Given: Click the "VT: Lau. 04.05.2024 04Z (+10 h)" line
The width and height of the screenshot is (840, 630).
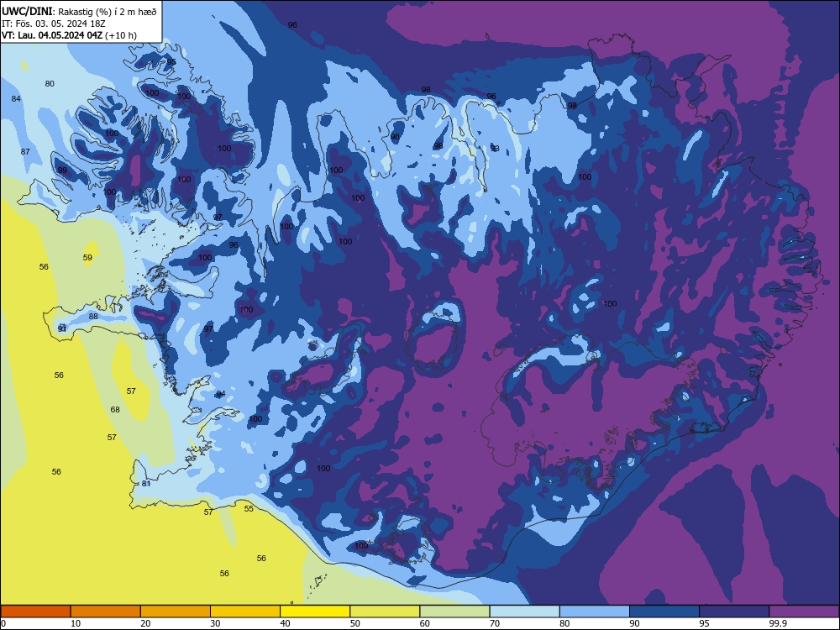Looking at the screenshot, I should 69,35.
